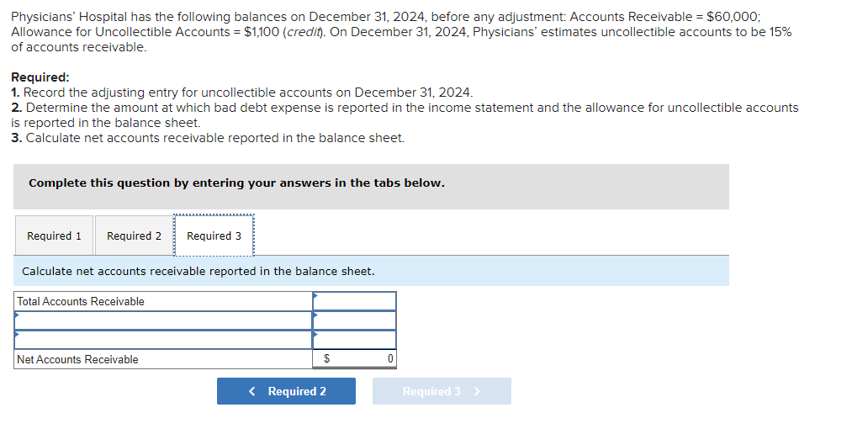Click the third row amount input cell
The width and height of the screenshot is (868, 434).
354,340
